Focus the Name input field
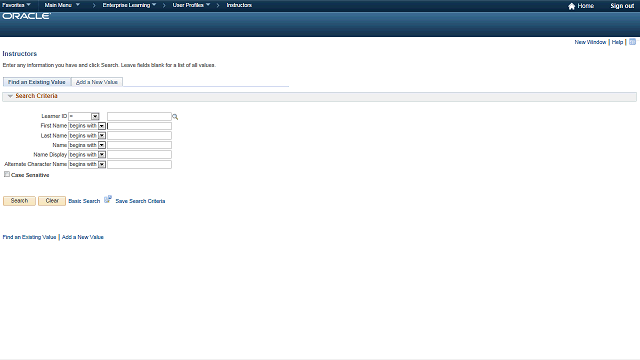Image resolution: width=640 pixels, height=360 pixels. [139, 145]
